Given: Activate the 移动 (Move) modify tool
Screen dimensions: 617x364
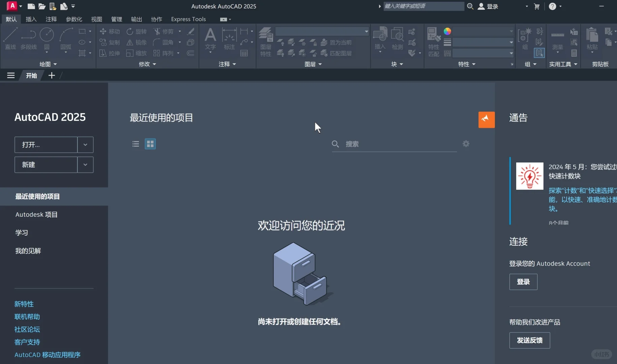Looking at the screenshot, I should pyautogui.click(x=109, y=31).
